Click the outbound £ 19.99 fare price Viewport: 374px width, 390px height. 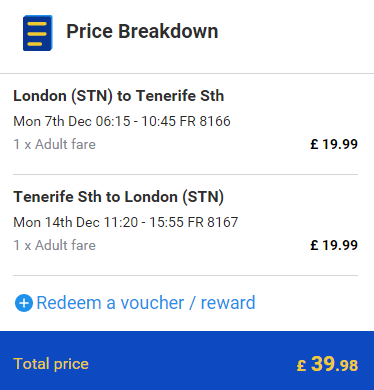[x=334, y=144]
